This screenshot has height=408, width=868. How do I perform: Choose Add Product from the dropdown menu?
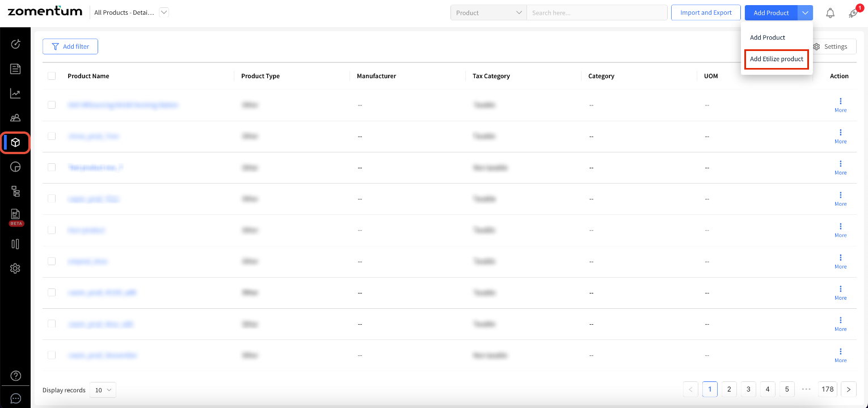[x=768, y=37]
